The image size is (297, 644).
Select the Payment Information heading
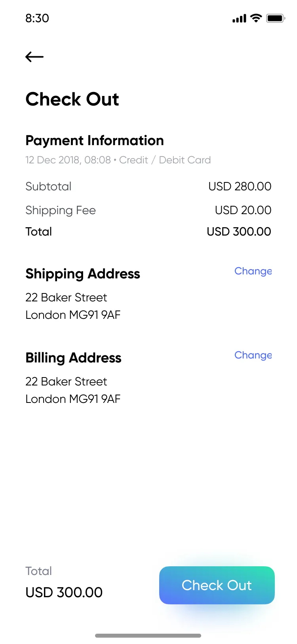pos(95,140)
